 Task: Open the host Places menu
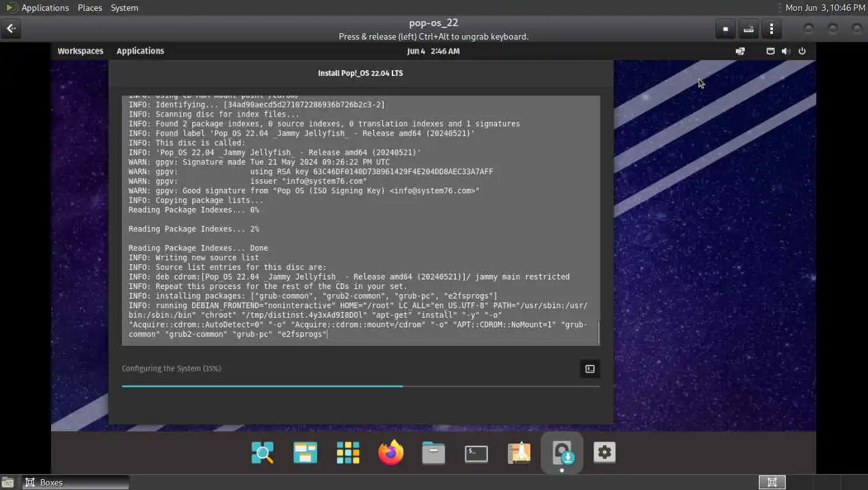pos(90,8)
